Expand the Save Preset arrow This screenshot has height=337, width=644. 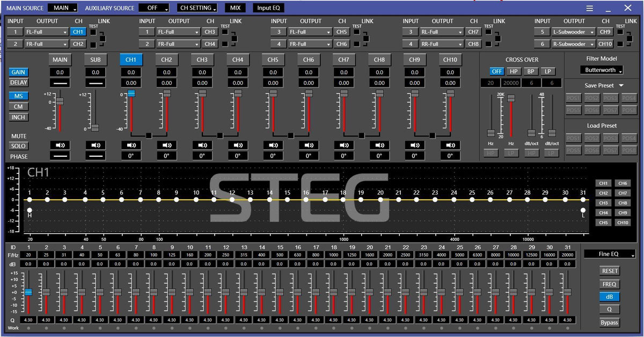[x=621, y=85]
